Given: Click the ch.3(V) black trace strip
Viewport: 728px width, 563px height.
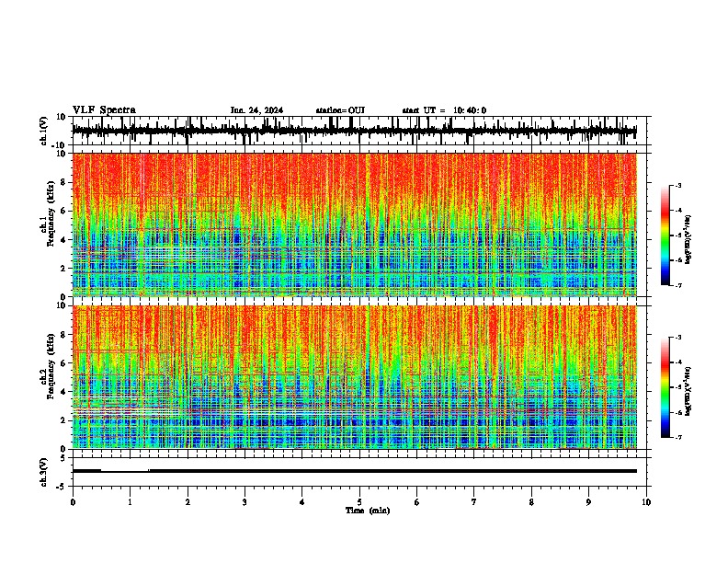Looking at the screenshot, I should pyautogui.click(x=354, y=471).
